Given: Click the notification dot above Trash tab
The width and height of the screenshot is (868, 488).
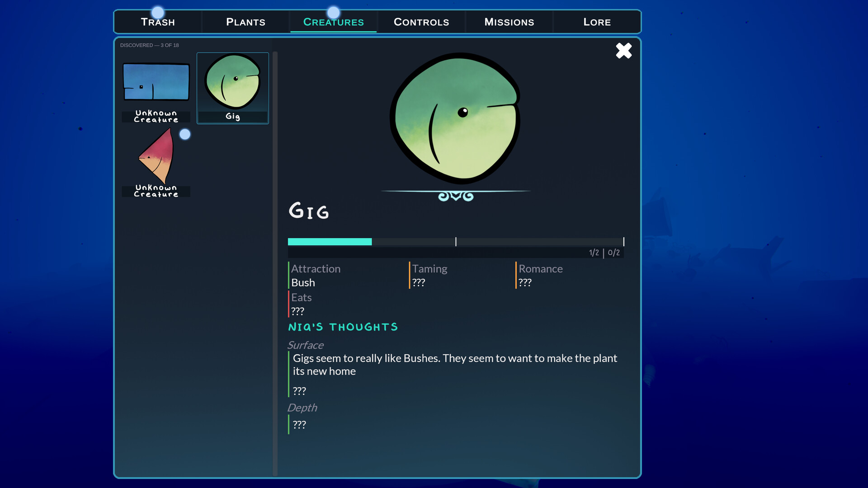Looking at the screenshot, I should pos(158,12).
